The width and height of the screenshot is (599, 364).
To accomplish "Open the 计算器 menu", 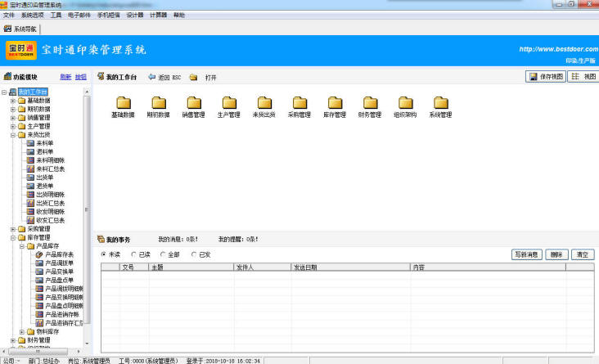I will pos(158,15).
